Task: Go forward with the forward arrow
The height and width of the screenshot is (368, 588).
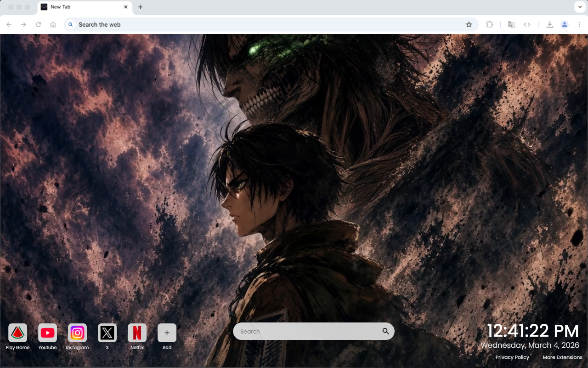Action: (x=24, y=24)
